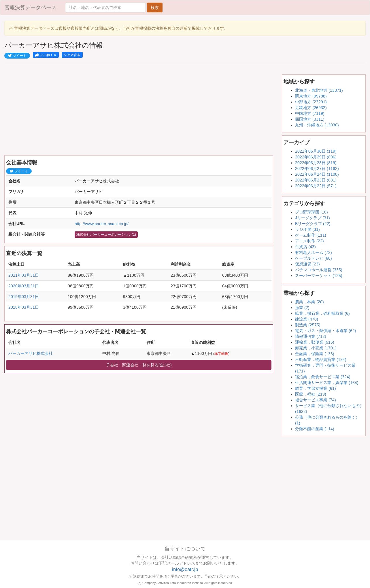370x588 pixels.
Task: Click the orange 検索 search button
Action: click(155, 8)
